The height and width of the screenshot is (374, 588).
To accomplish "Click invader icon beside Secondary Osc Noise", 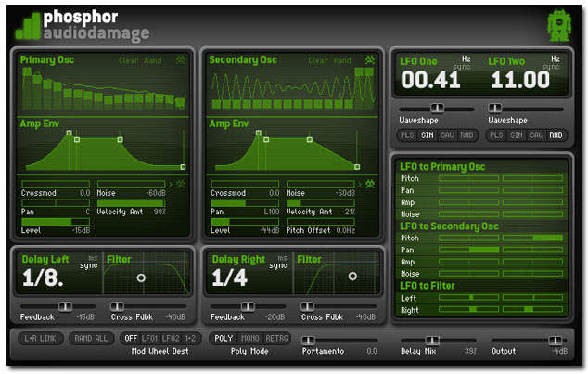I will pos(370,184).
